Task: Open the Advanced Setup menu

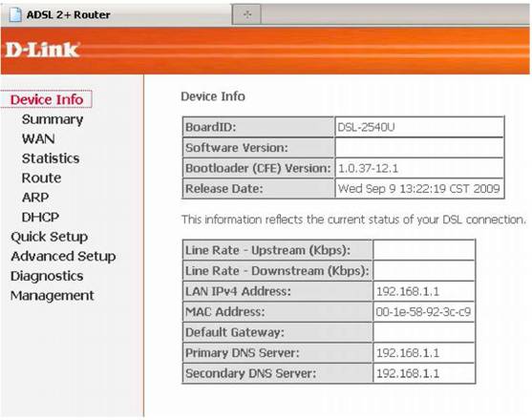Action: (63, 256)
